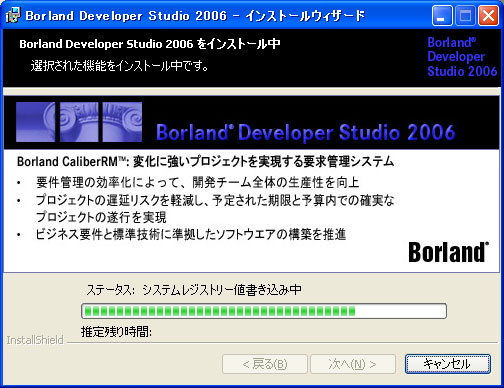Screen dimensions: 504x388
Task: Click the heading Borland Developer Studio 2006 をインストール中
Action: click(x=150, y=44)
